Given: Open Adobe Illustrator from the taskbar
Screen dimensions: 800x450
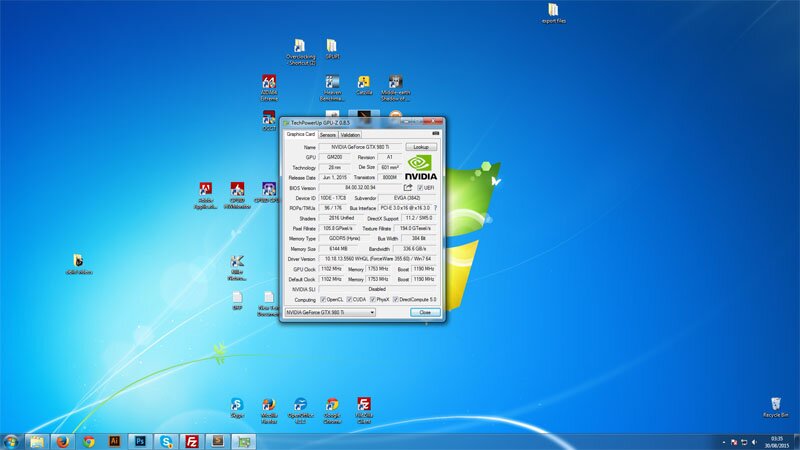Looking at the screenshot, I should tap(114, 441).
